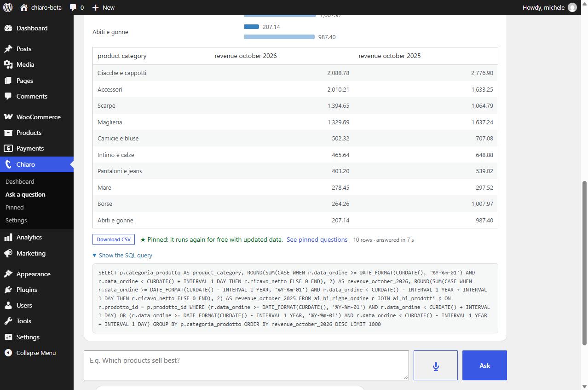The width and height of the screenshot is (588, 390).
Task: Click the Marketing megaphone icon
Action: click(x=8, y=253)
